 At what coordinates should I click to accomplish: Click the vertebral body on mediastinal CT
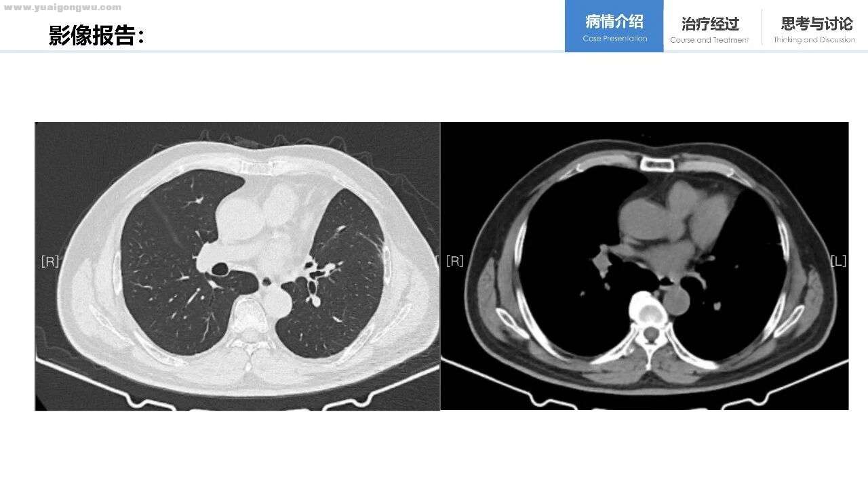649,307
